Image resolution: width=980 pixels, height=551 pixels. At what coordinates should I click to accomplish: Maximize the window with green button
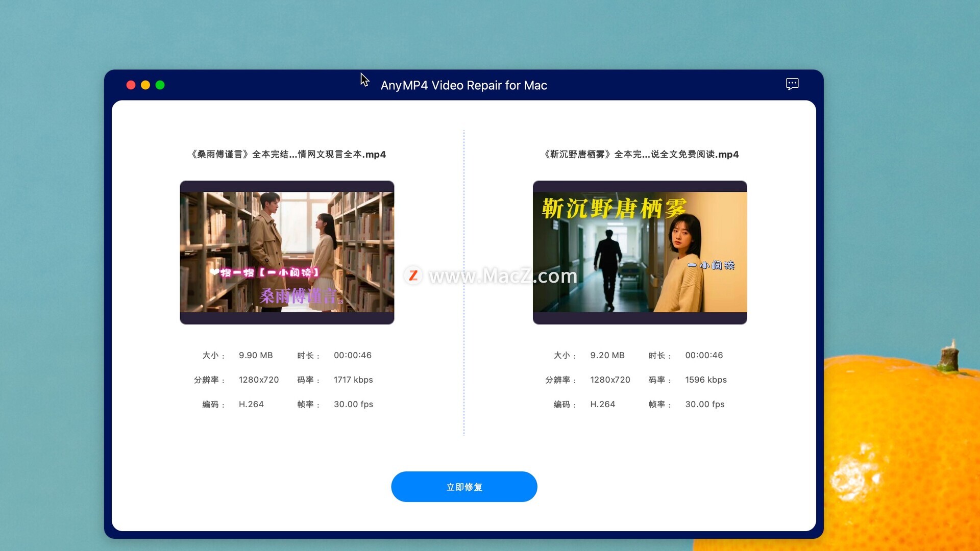click(160, 85)
